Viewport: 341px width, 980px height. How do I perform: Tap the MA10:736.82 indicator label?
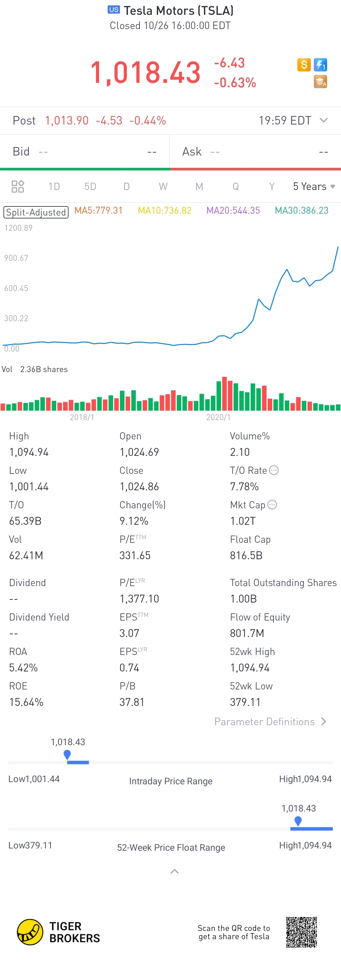pos(165,210)
